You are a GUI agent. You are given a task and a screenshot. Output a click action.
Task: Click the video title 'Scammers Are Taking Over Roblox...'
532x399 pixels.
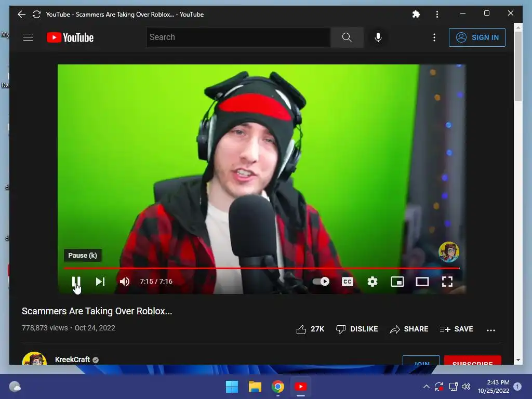(97, 311)
